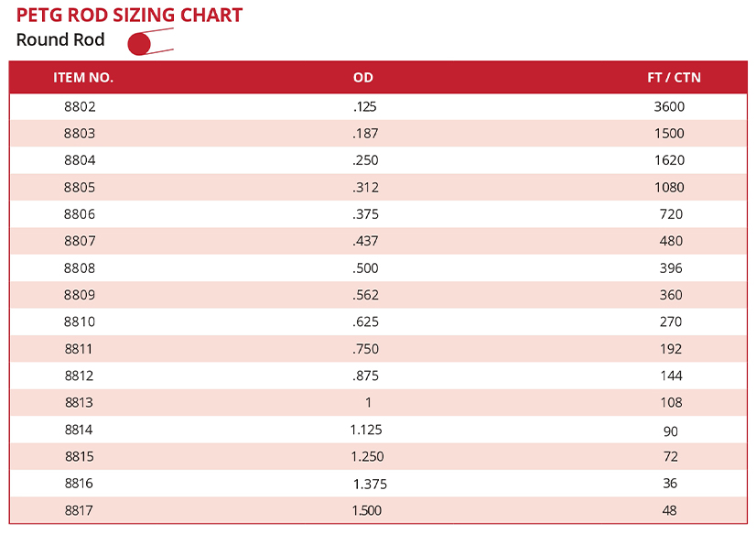Select item number 8817 in the last row
This screenshot has height=534, width=756.
[x=80, y=510]
